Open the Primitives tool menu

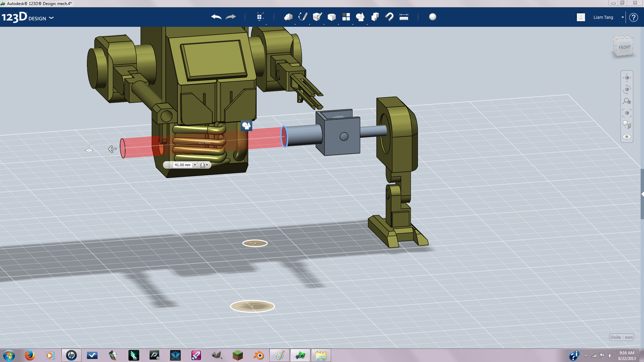point(288,17)
